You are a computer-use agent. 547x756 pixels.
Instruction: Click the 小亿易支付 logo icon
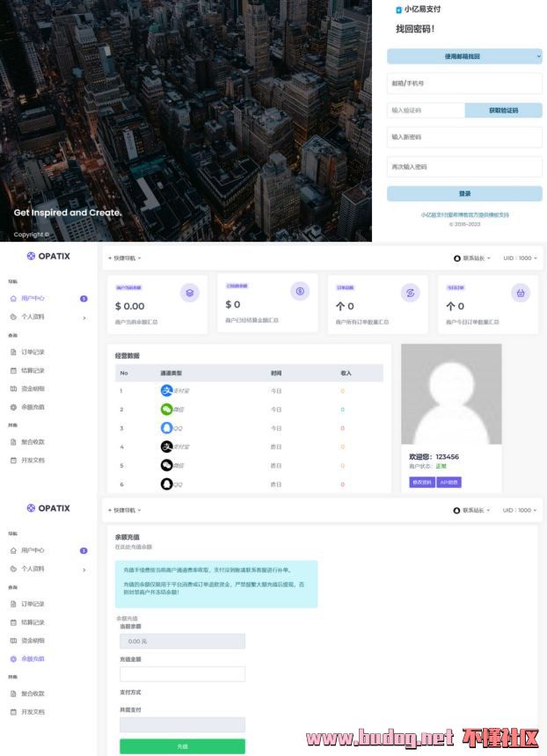click(398, 10)
